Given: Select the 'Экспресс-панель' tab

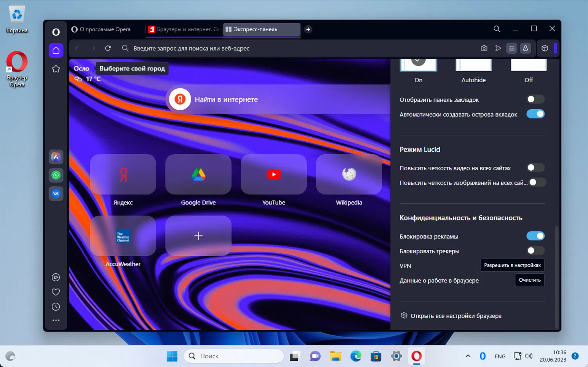Looking at the screenshot, I should tap(262, 29).
